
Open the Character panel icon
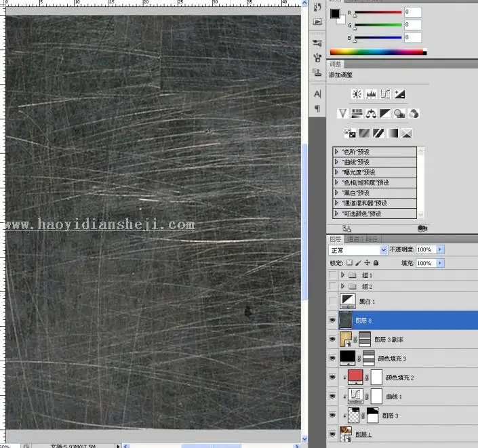click(x=317, y=94)
